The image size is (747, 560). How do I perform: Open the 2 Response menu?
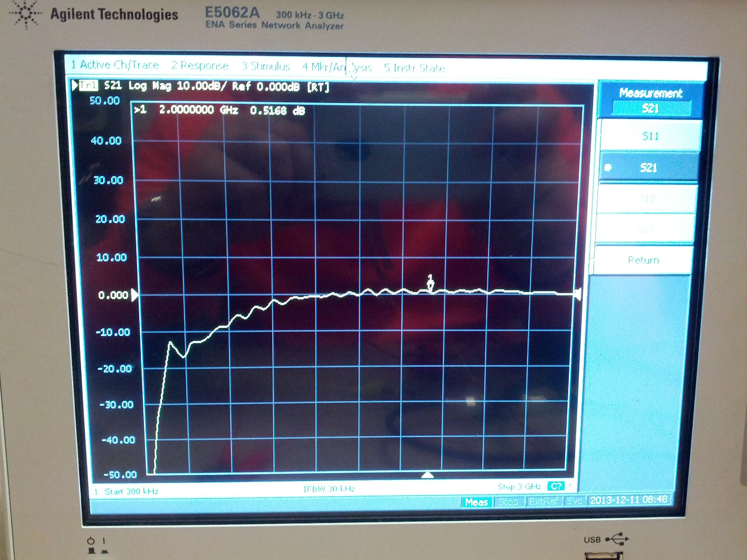tap(200, 65)
